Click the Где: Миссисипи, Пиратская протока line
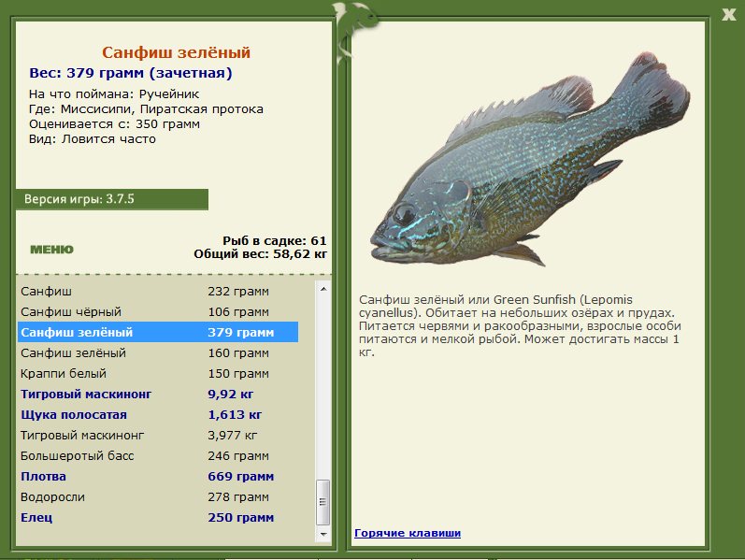This screenshot has height=560, width=745. tap(146, 108)
